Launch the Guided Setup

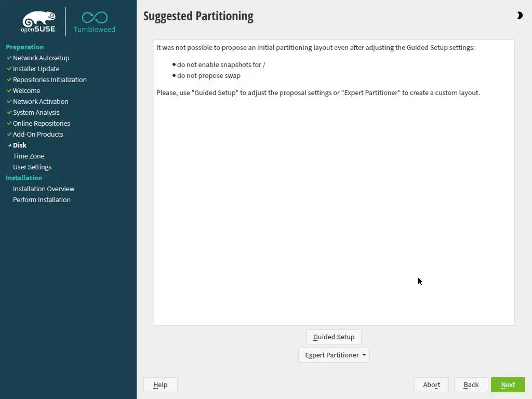click(334, 337)
